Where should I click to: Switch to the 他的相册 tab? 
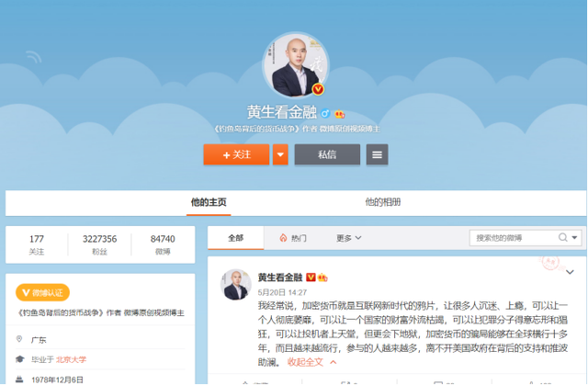click(382, 202)
